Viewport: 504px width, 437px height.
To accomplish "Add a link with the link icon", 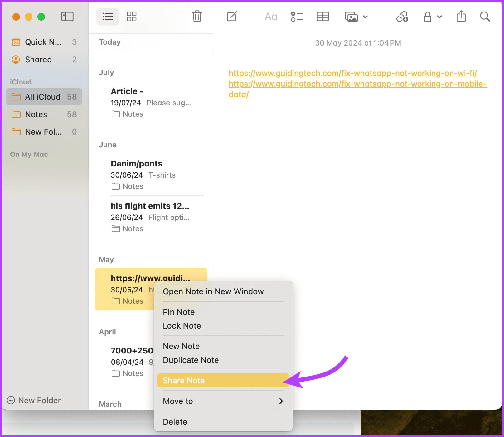I will (x=402, y=17).
